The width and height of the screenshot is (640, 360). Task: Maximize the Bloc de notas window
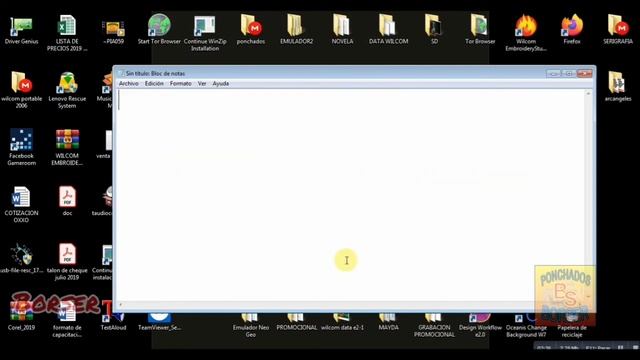coord(568,73)
